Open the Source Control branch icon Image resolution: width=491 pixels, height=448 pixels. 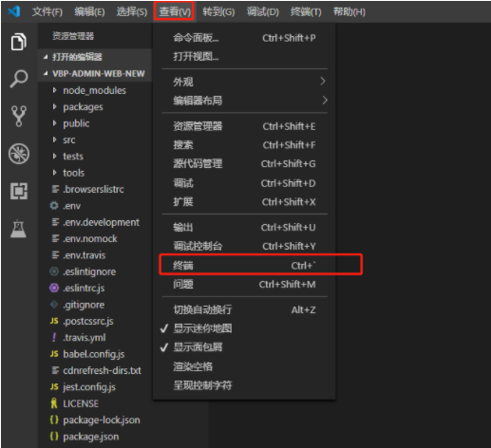pyautogui.click(x=19, y=116)
